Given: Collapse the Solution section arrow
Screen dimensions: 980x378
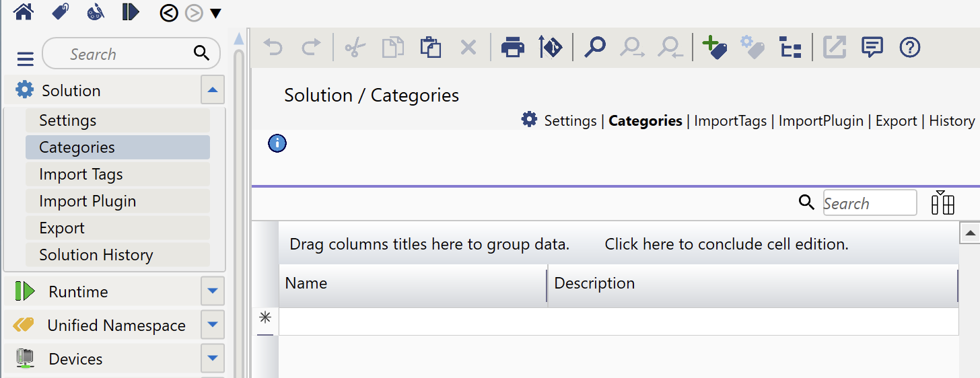Looking at the screenshot, I should point(213,89).
